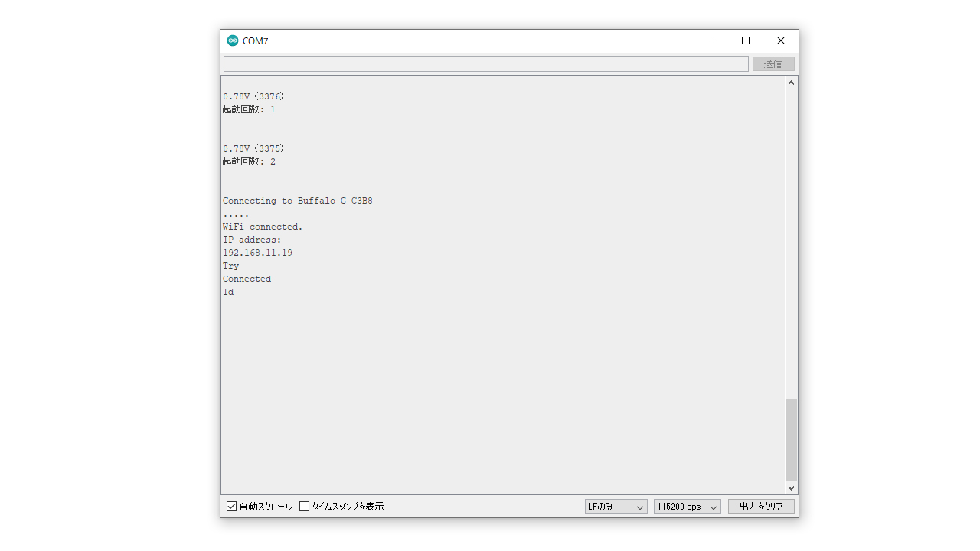Screen dimensions: 980x551
Task: Click the 192.168.11.19 IP address line
Action: (x=257, y=253)
